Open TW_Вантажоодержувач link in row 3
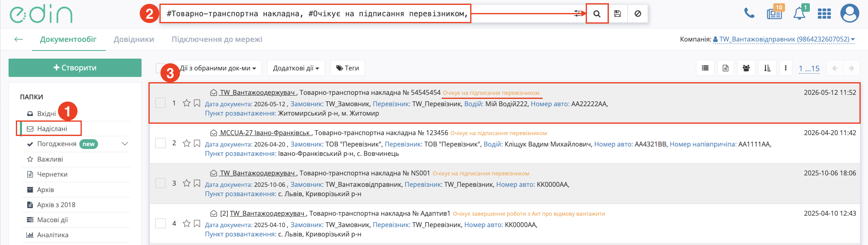 [x=258, y=173]
